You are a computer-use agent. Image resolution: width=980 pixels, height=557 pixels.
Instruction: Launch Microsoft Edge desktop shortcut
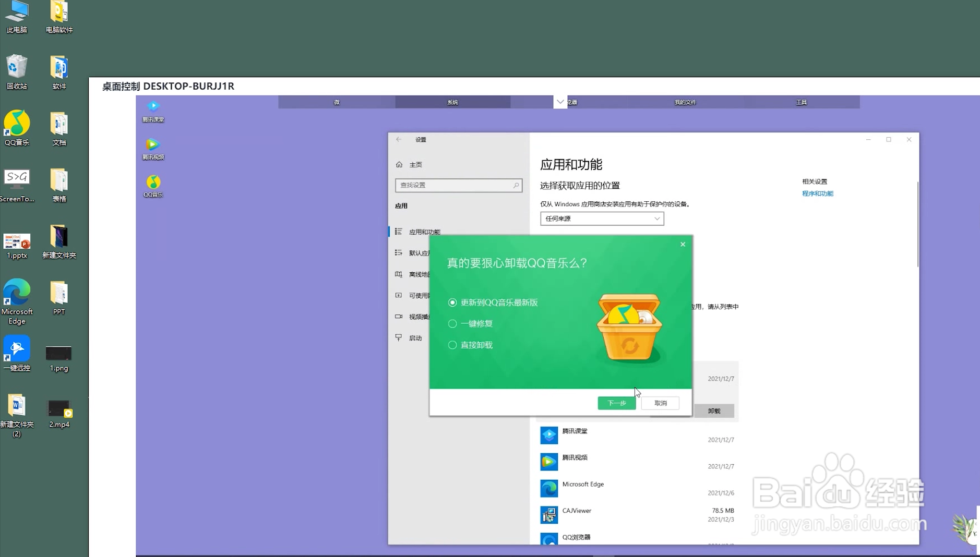coord(17,301)
